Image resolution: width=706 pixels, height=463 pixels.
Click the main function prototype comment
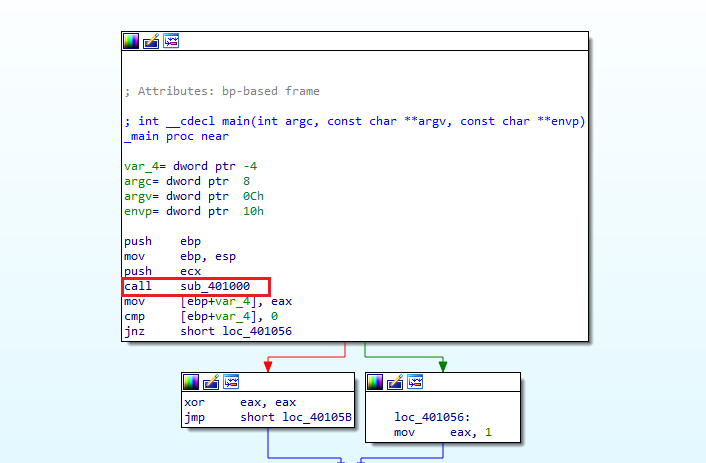[x=355, y=121]
